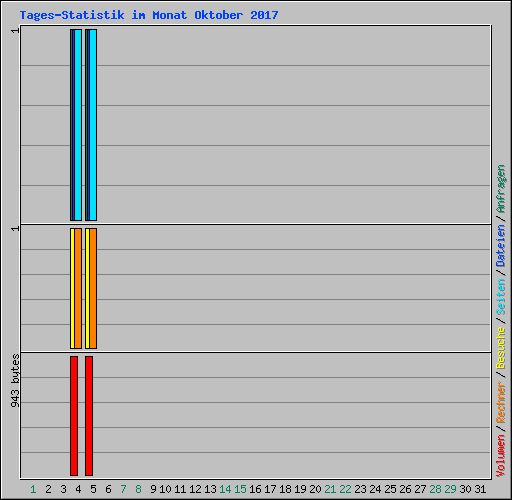The height and width of the screenshot is (500, 512).
Task: Select the red Volumen bar for day 5
Action: (x=89, y=416)
